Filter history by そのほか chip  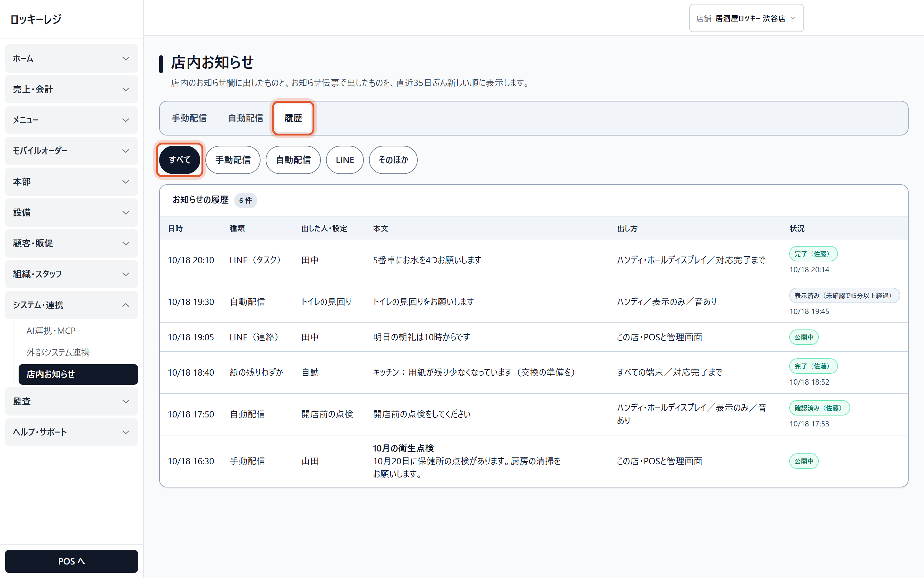pyautogui.click(x=393, y=160)
